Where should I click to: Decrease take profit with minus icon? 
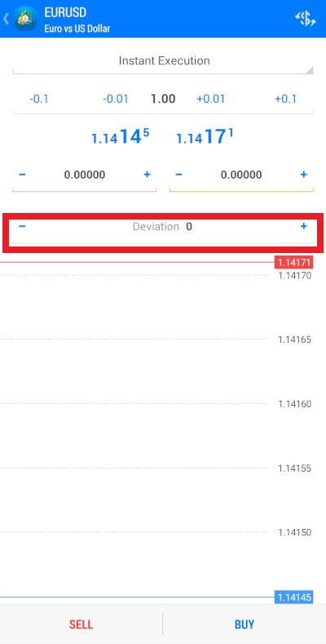[178, 175]
